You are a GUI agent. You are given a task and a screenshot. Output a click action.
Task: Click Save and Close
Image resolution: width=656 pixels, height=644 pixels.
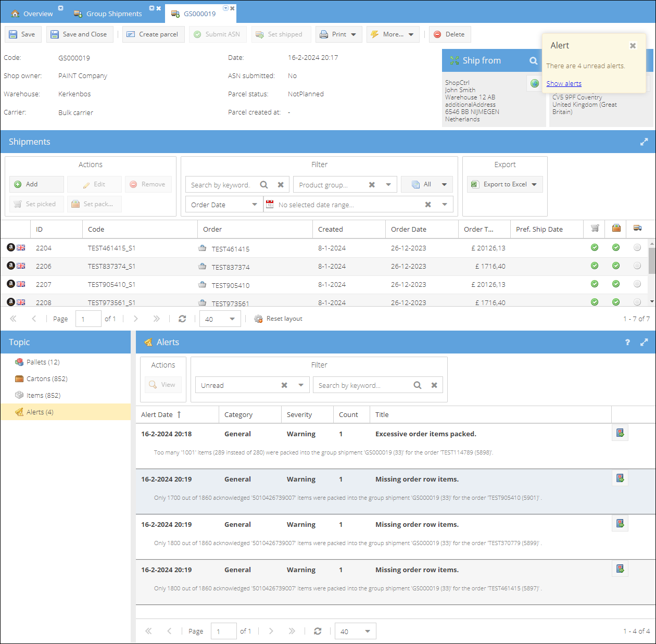coord(80,34)
